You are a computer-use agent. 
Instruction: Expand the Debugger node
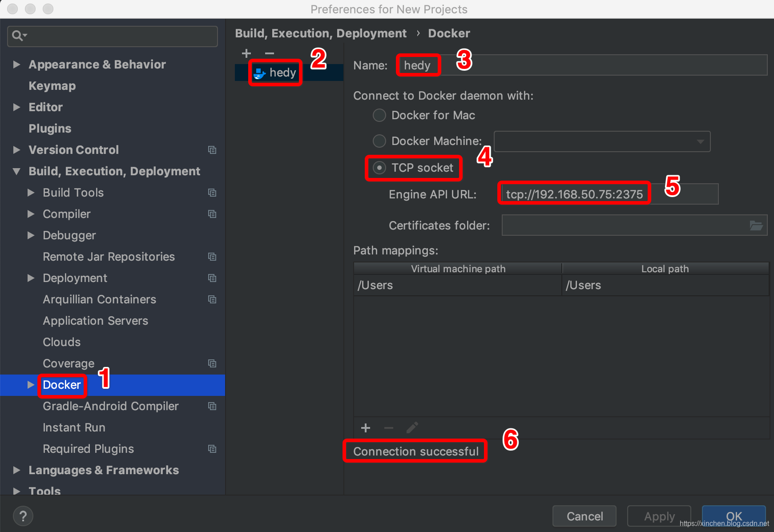[31, 235]
